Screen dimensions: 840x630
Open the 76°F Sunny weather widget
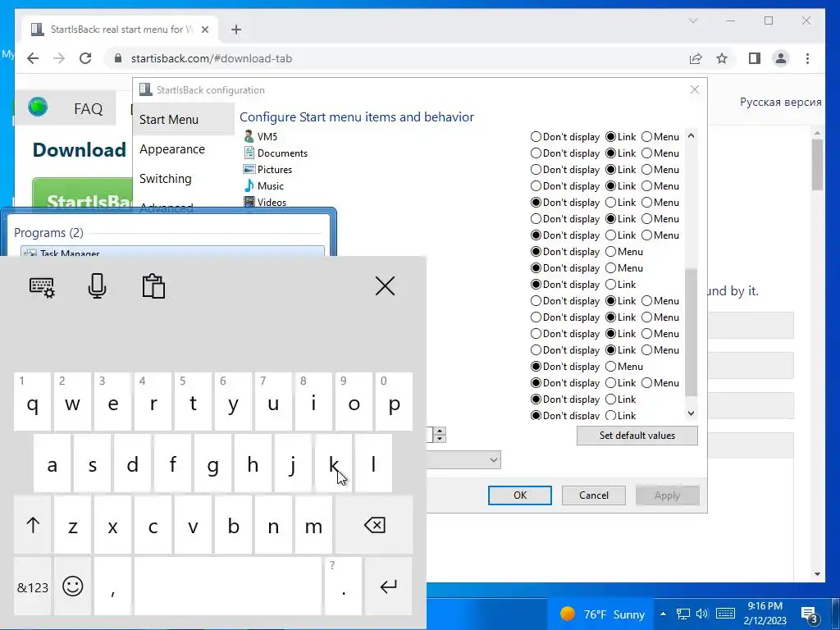601,614
